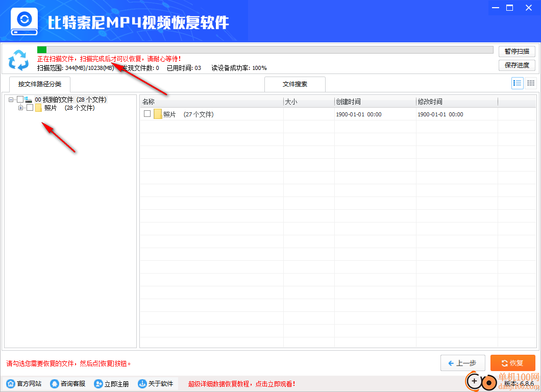Click the 版本: 6.8.6 version text
The width and height of the screenshot is (541, 392).
(x=519, y=383)
